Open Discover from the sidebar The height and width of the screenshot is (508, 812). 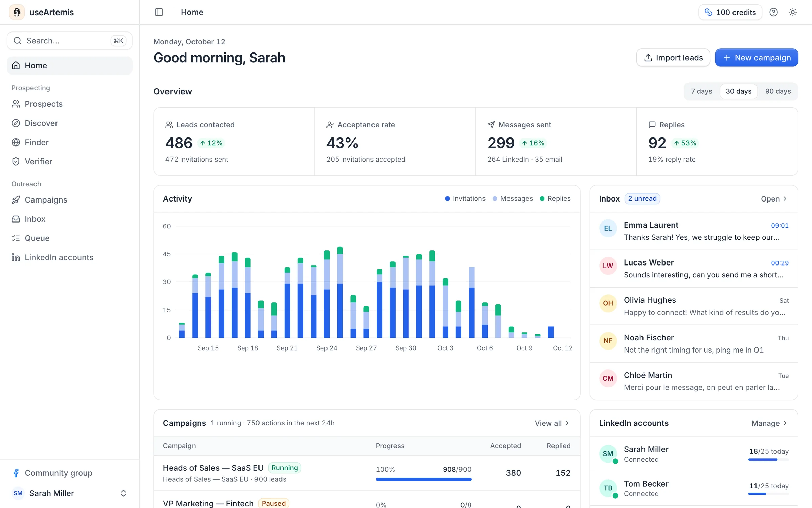coord(69,123)
